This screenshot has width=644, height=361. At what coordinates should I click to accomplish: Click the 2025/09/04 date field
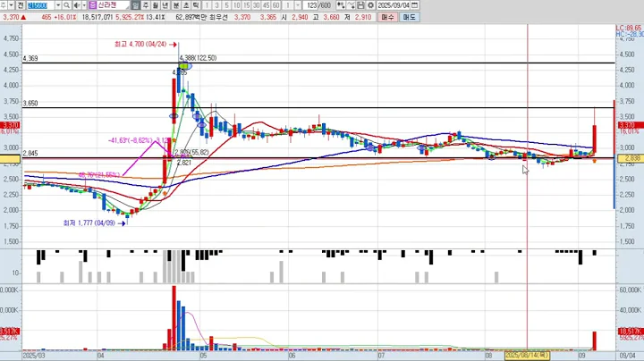point(394,5)
